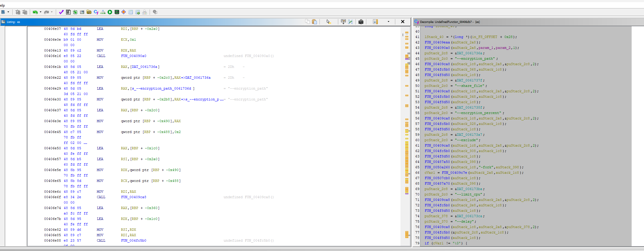Close the Listing panel
644x251 pixels.
coord(403,21)
